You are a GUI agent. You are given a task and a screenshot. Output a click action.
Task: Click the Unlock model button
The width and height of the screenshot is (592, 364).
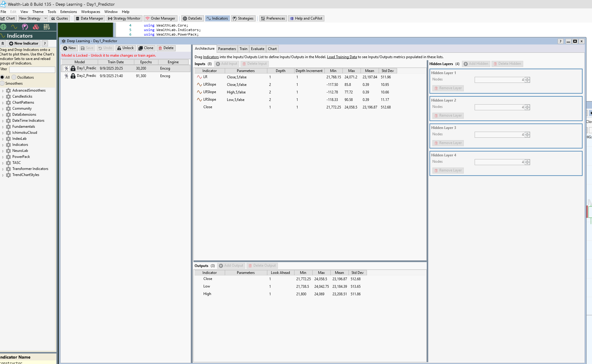[125, 48]
